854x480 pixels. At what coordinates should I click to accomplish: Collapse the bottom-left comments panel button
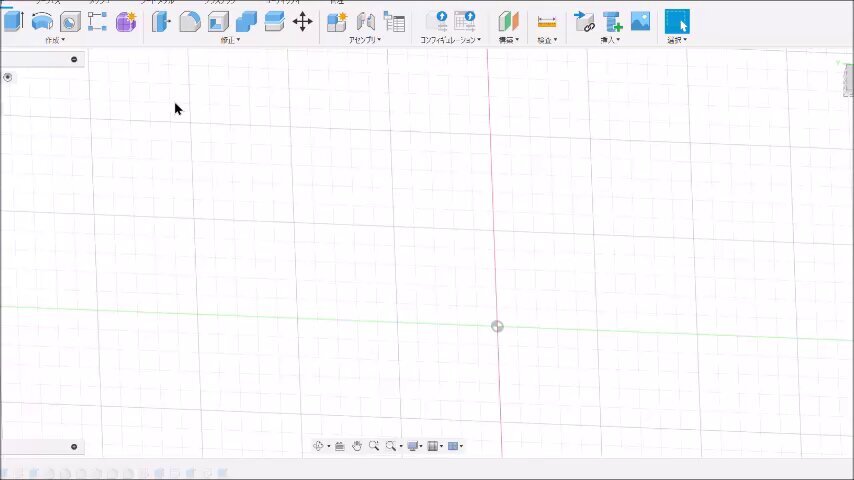74,447
